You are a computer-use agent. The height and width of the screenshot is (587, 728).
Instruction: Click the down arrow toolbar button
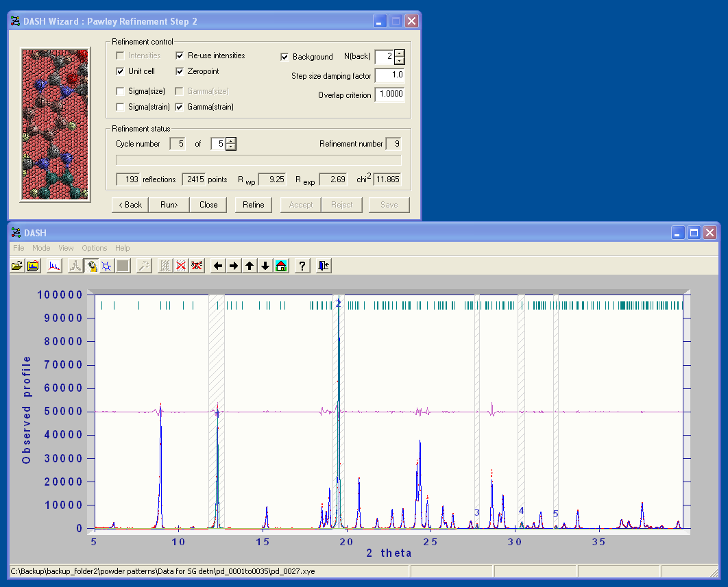tap(265, 266)
